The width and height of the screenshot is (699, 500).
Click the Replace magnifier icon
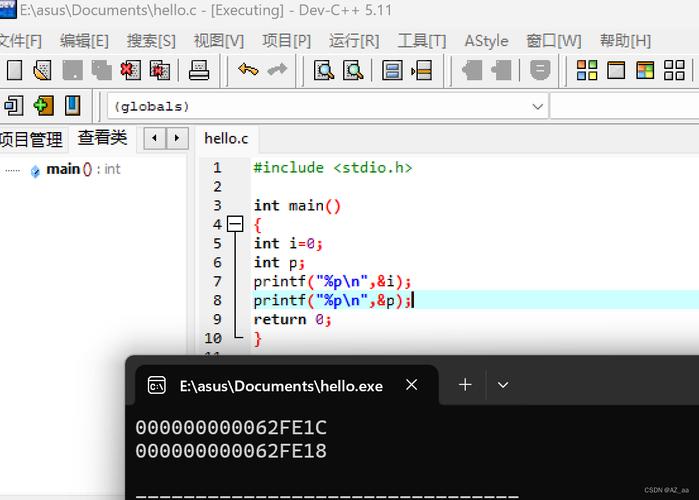pos(353,70)
